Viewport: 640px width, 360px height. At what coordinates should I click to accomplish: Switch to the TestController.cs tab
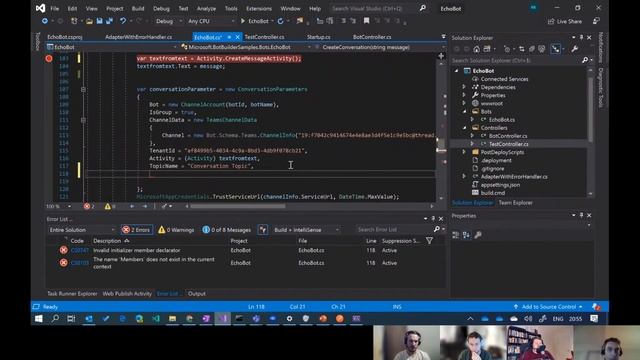point(264,37)
